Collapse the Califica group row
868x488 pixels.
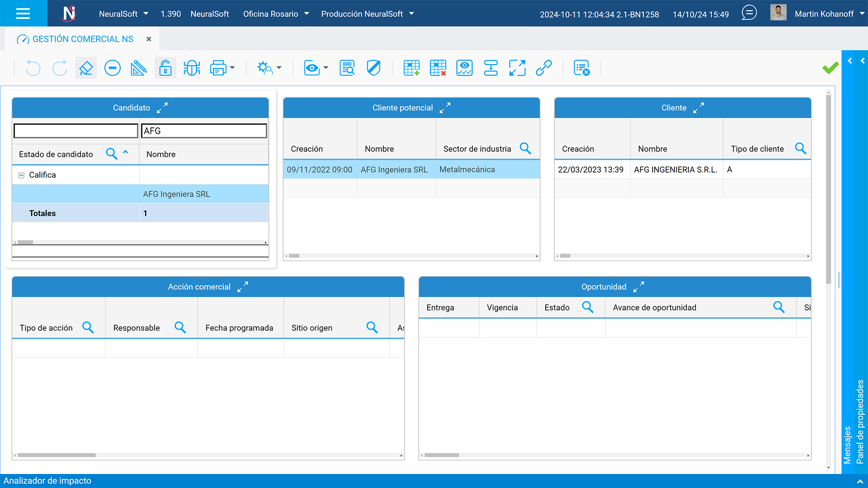coord(21,175)
